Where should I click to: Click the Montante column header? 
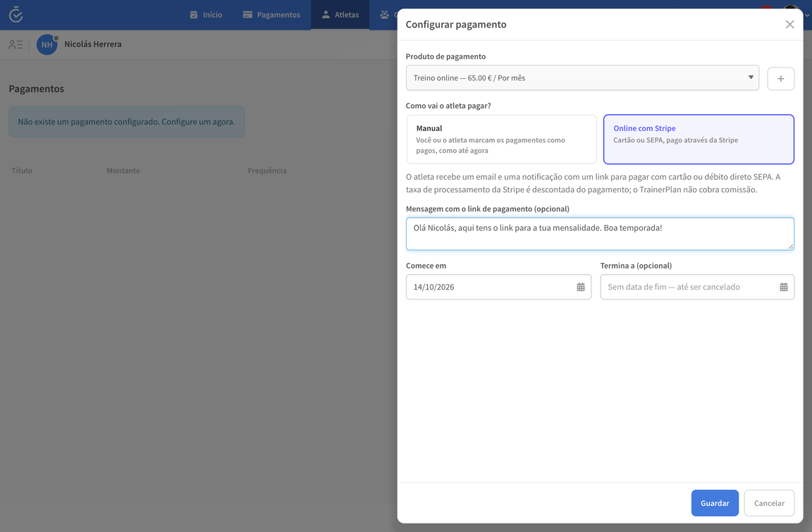[123, 171]
